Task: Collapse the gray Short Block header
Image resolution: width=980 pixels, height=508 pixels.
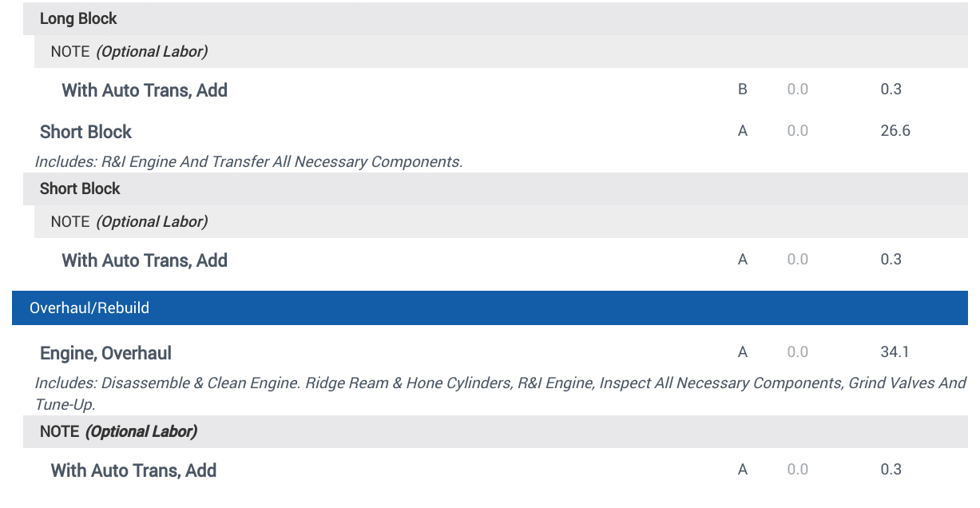Action: 80,189
